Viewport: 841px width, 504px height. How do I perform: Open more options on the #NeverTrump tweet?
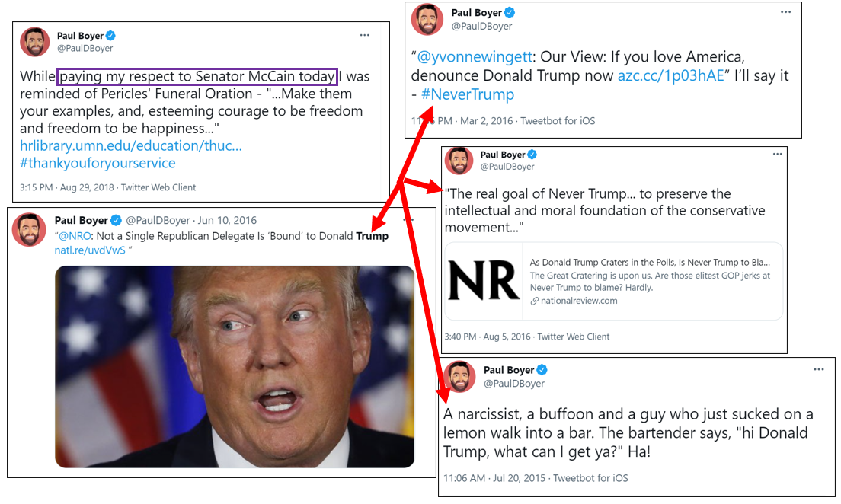tap(785, 11)
